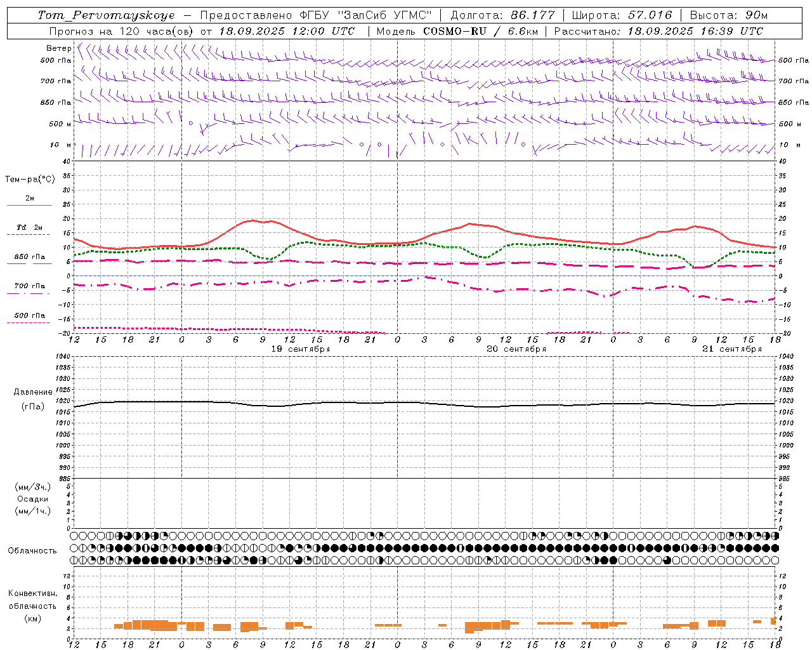Click the Конвективн. label

pos(32,594)
